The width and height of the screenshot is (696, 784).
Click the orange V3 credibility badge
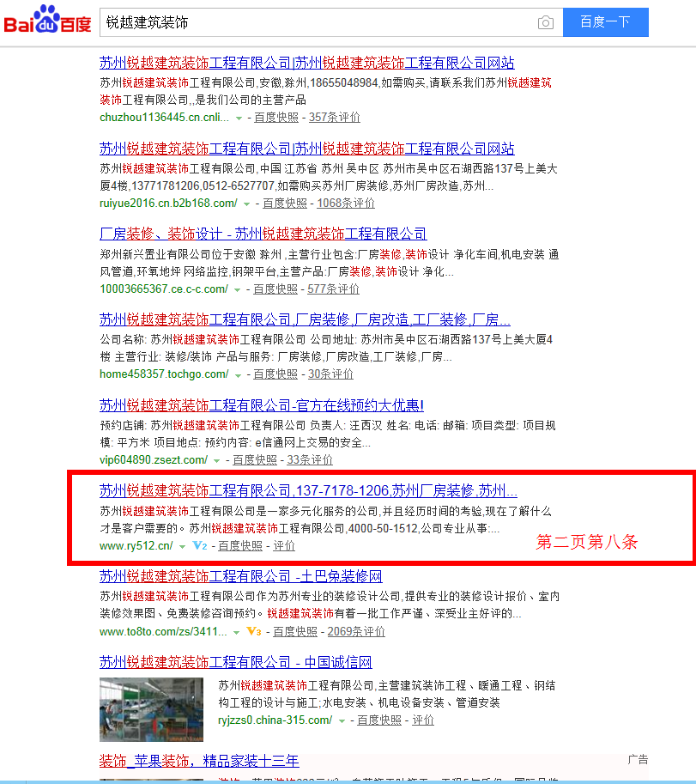254,631
